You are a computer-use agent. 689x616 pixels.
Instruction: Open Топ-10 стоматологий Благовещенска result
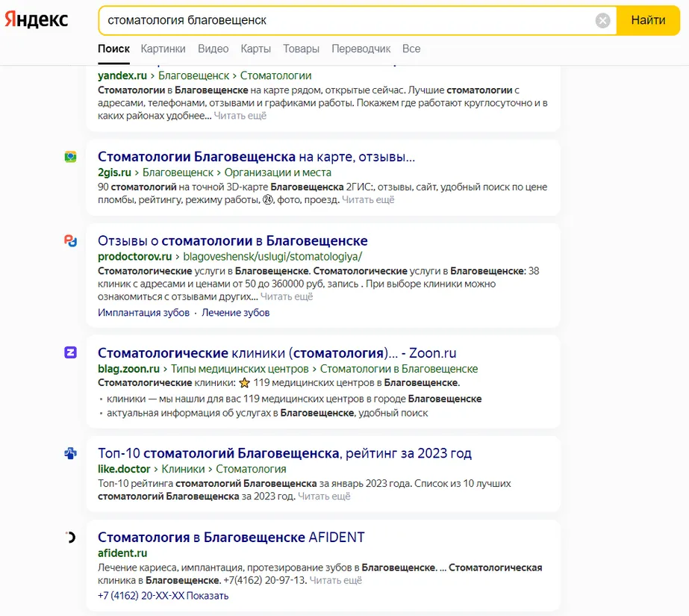284,453
